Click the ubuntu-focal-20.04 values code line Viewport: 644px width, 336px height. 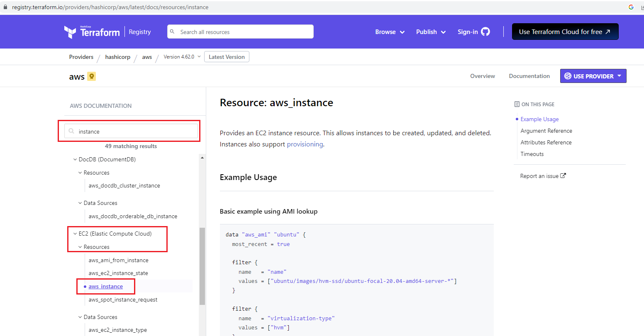coord(348,281)
